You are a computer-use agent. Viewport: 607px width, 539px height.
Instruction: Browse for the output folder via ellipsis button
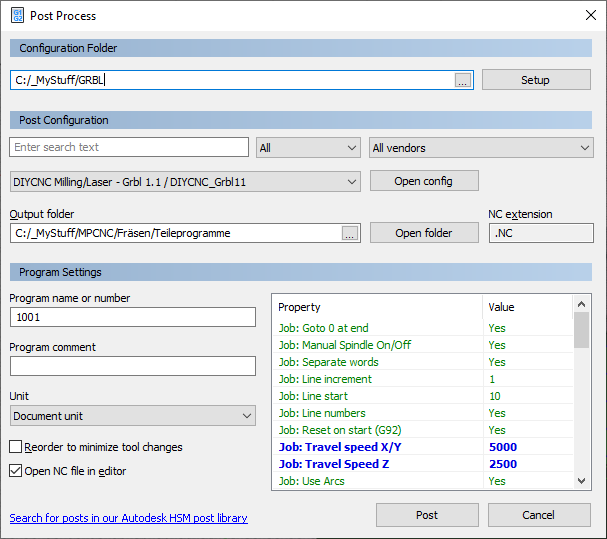point(350,233)
